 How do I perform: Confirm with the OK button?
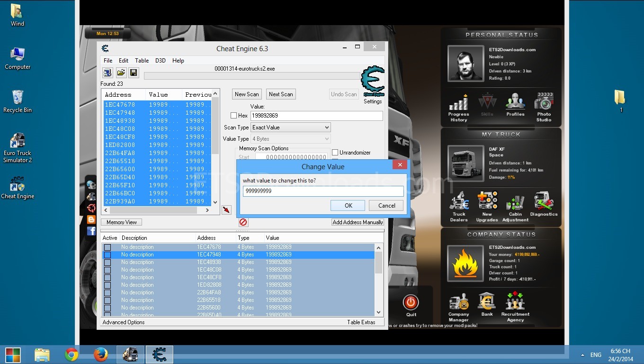tap(348, 205)
